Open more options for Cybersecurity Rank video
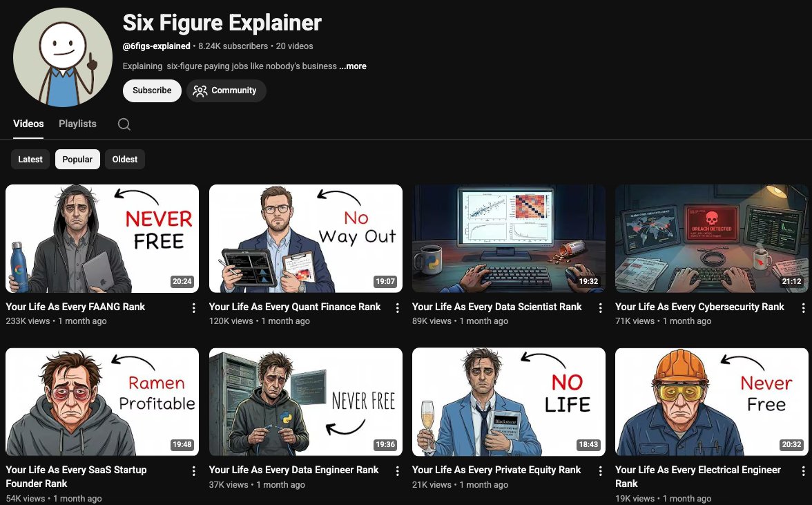This screenshot has height=505, width=812. pos(803,308)
